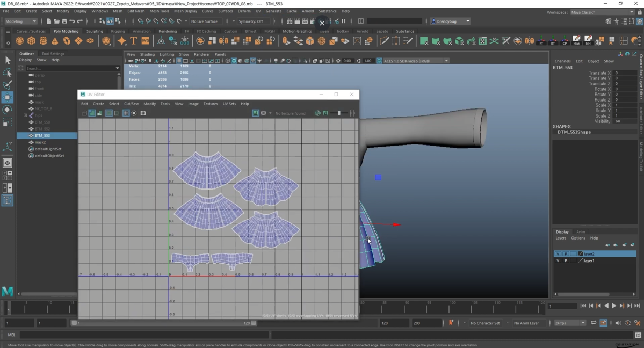Screen dimensions: 644x348
Task: Open the Symmetry: Off dropdown
Action: [252, 21]
